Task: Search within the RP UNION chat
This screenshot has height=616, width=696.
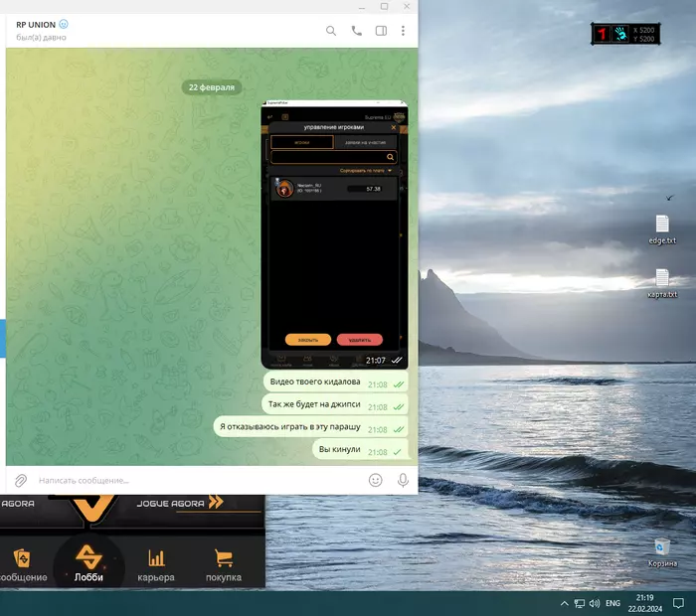Action: 331,31
